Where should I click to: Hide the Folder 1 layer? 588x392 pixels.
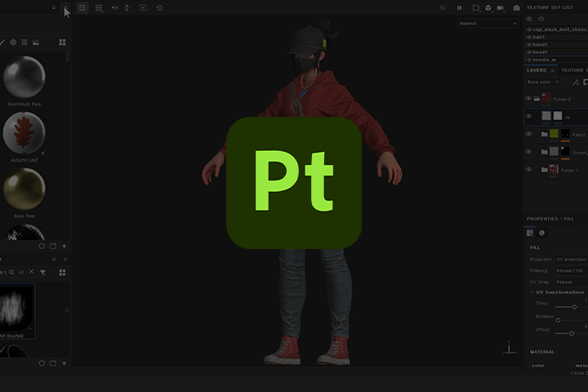pos(528,170)
